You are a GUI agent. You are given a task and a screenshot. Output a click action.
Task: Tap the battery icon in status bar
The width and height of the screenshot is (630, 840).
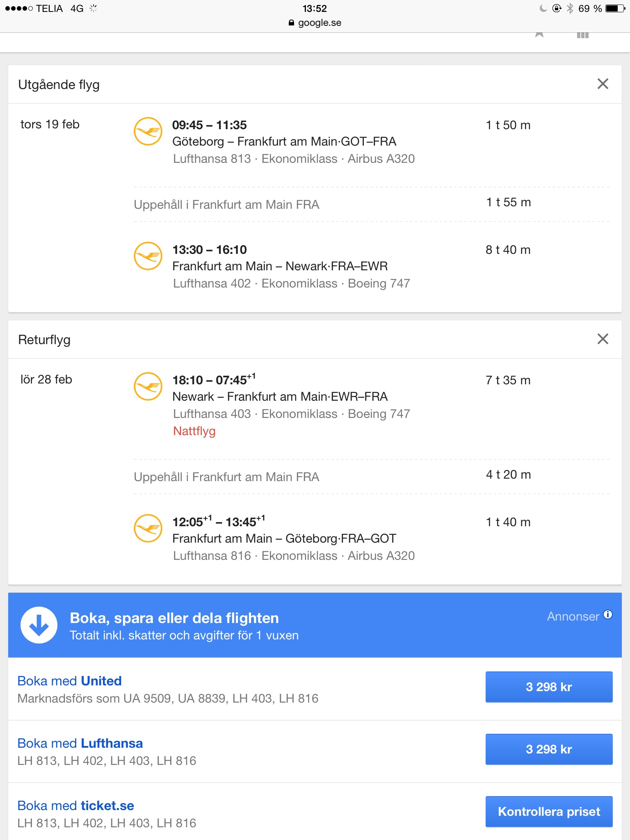[615, 9]
